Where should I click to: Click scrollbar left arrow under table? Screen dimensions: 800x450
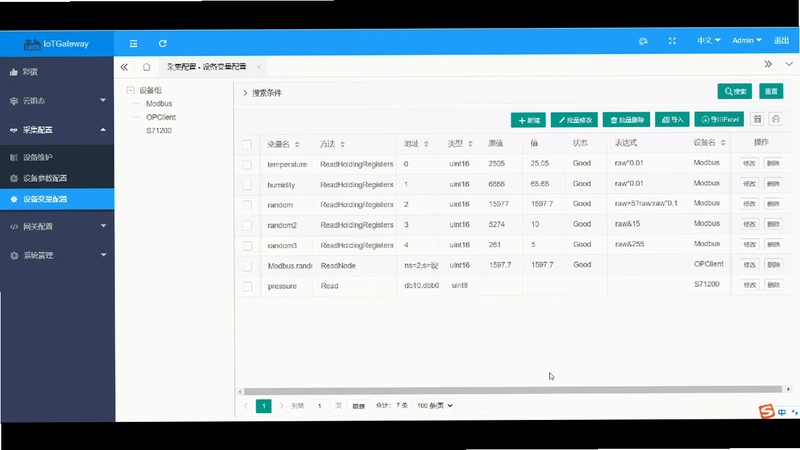tap(240, 392)
